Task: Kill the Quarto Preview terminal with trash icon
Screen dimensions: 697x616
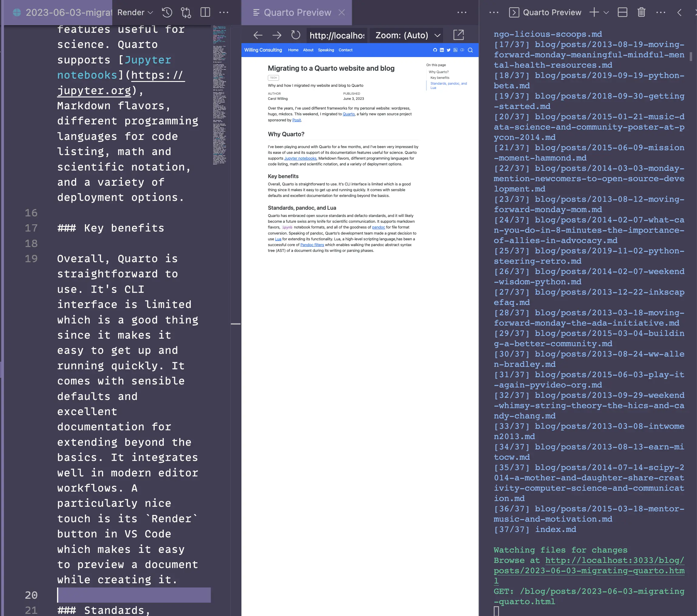Action: point(641,12)
